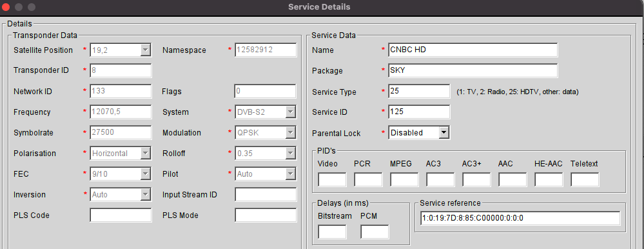Click the AC3+ PID input field

coord(476,179)
